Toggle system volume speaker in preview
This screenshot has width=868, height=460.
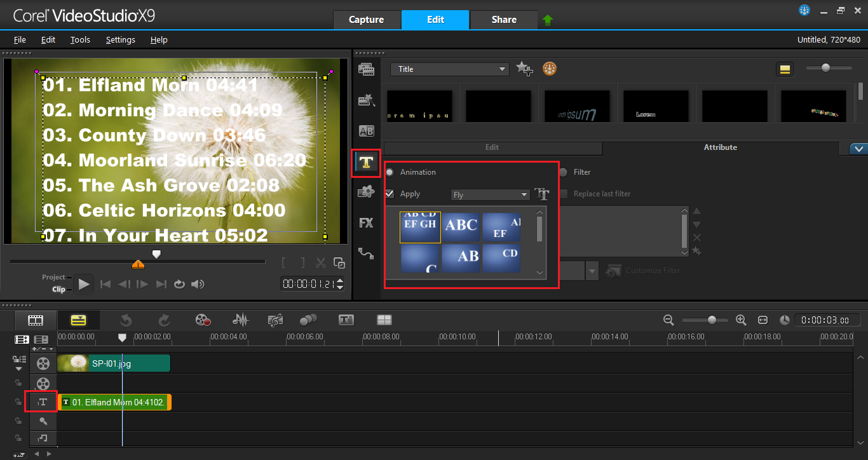pyautogui.click(x=198, y=284)
